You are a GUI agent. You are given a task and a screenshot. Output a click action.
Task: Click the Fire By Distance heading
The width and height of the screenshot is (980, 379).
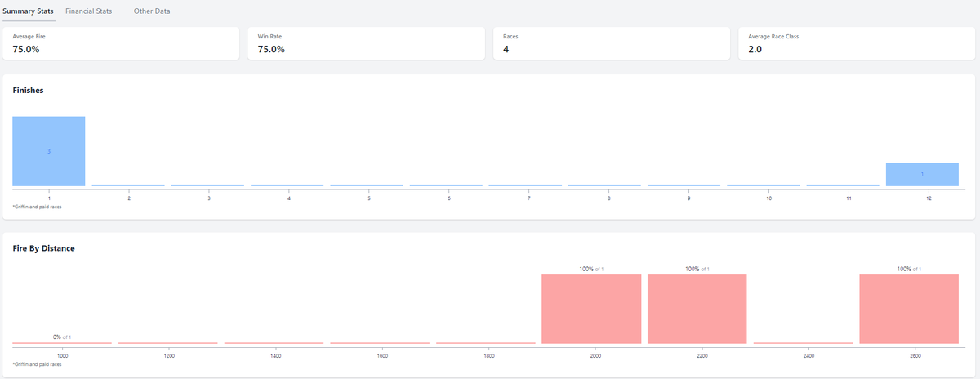44,247
